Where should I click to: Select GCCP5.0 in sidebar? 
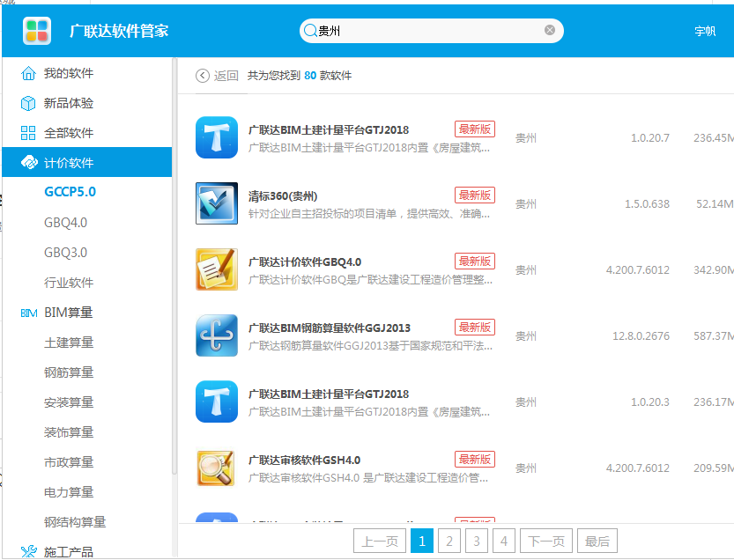point(70,192)
